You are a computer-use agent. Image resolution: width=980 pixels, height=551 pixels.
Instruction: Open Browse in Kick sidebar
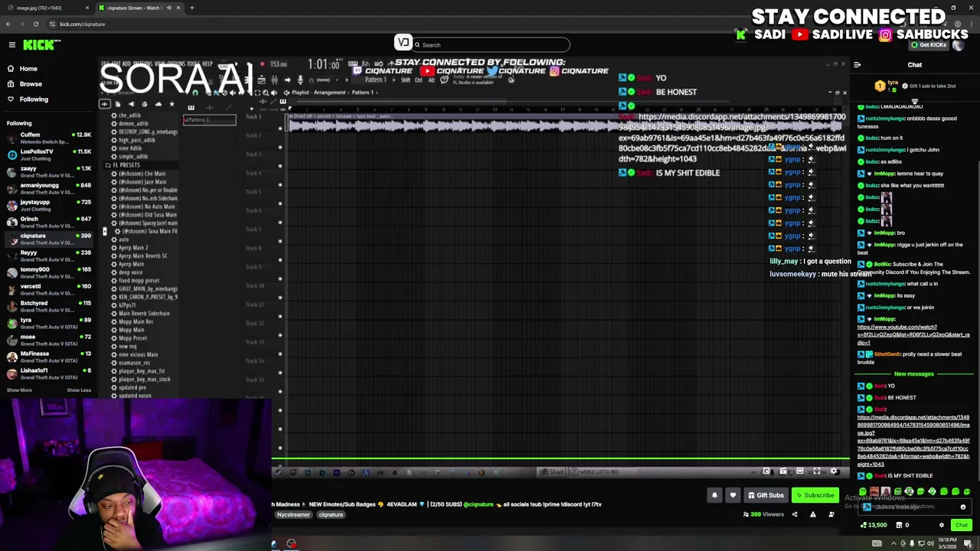tap(31, 84)
